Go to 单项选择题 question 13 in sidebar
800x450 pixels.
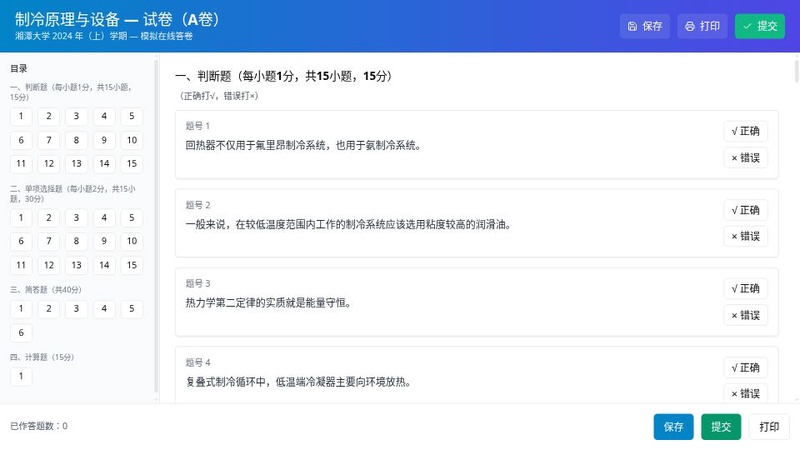[76, 265]
